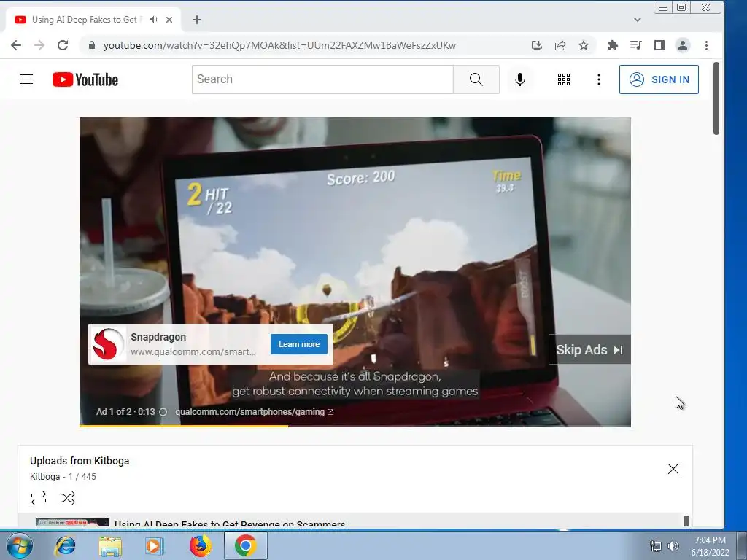Image resolution: width=747 pixels, height=560 pixels.
Task: Open the YouTube hamburger guide menu
Action: (x=26, y=79)
